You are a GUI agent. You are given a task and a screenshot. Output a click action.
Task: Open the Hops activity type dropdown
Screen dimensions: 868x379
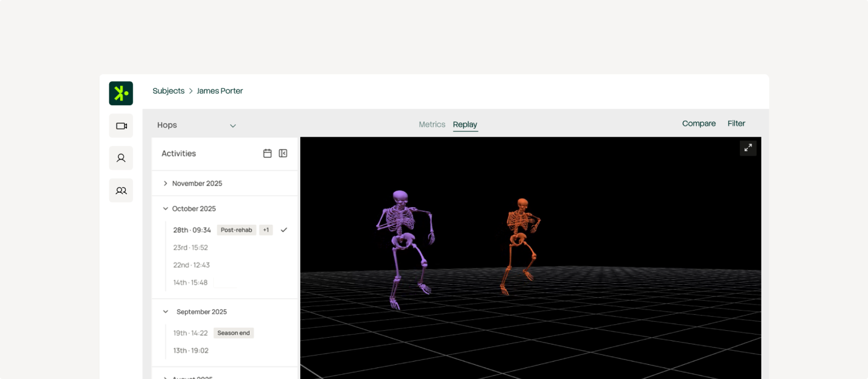click(197, 125)
